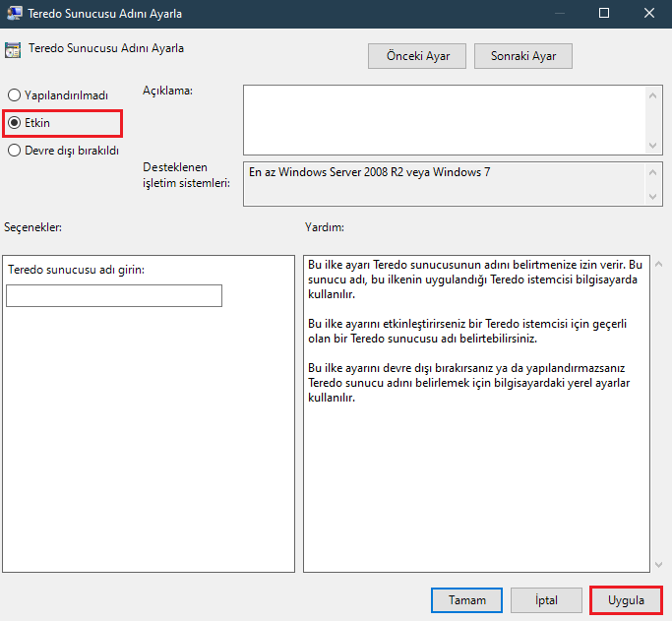Click the policy setting icon beside heading
The height and width of the screenshot is (621, 672).
(x=13, y=50)
